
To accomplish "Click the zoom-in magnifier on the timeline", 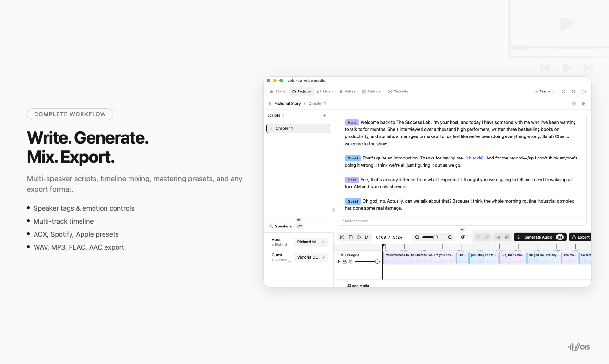I will (x=449, y=237).
